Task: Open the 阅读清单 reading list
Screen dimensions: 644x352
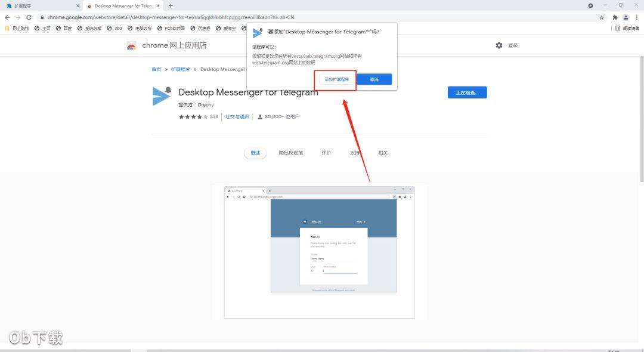Action: [627, 29]
